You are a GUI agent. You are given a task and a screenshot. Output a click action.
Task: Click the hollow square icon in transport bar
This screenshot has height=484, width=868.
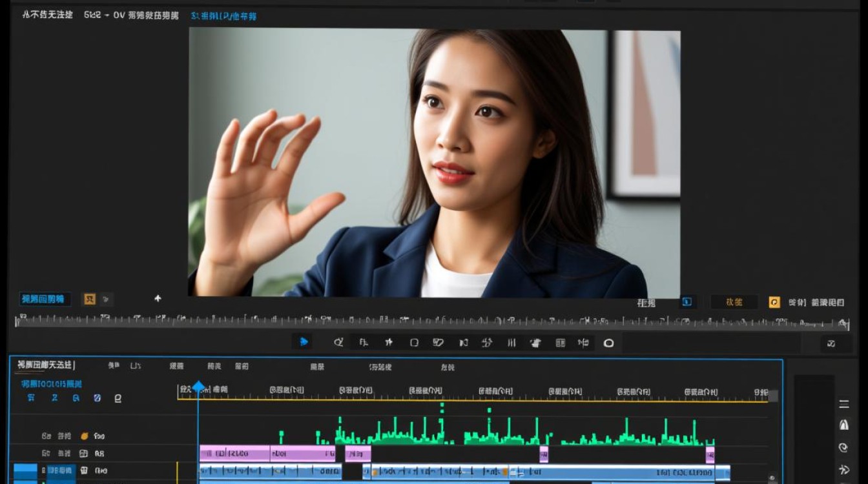[415, 343]
